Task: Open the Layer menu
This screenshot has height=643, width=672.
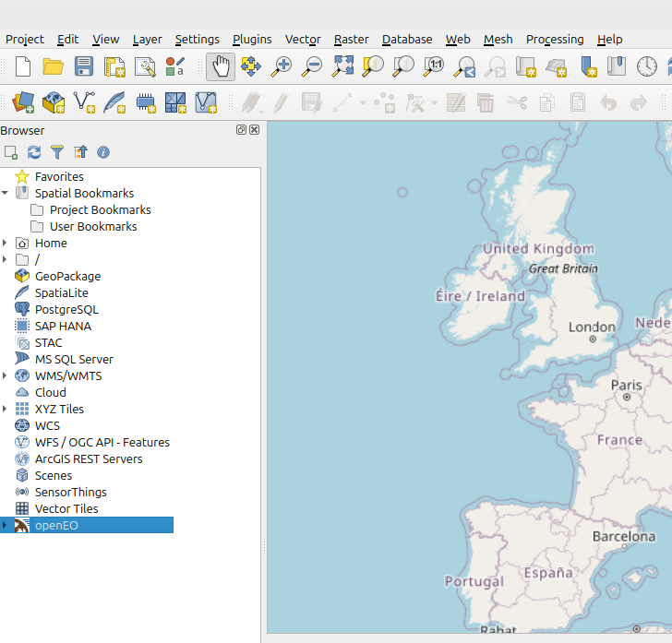Action: click(x=148, y=40)
